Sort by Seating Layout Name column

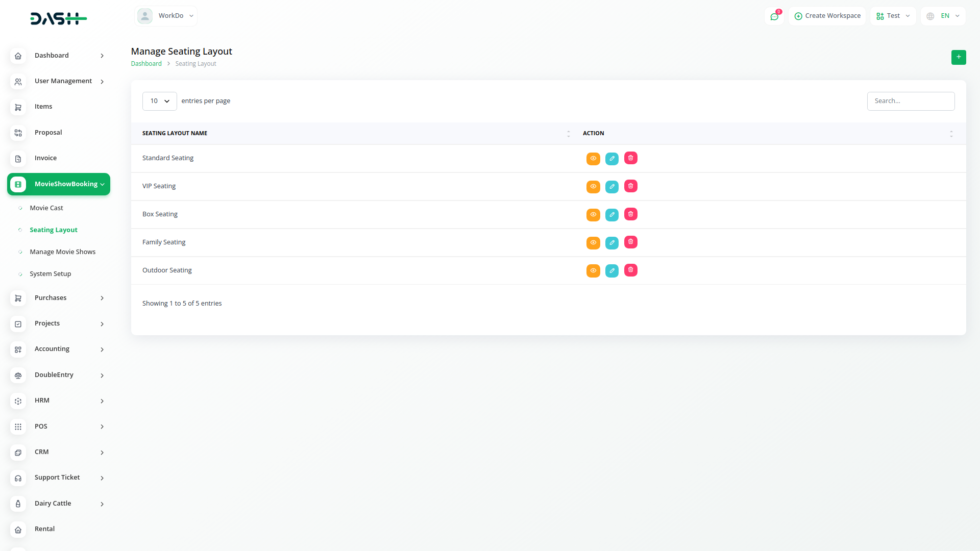tap(175, 133)
